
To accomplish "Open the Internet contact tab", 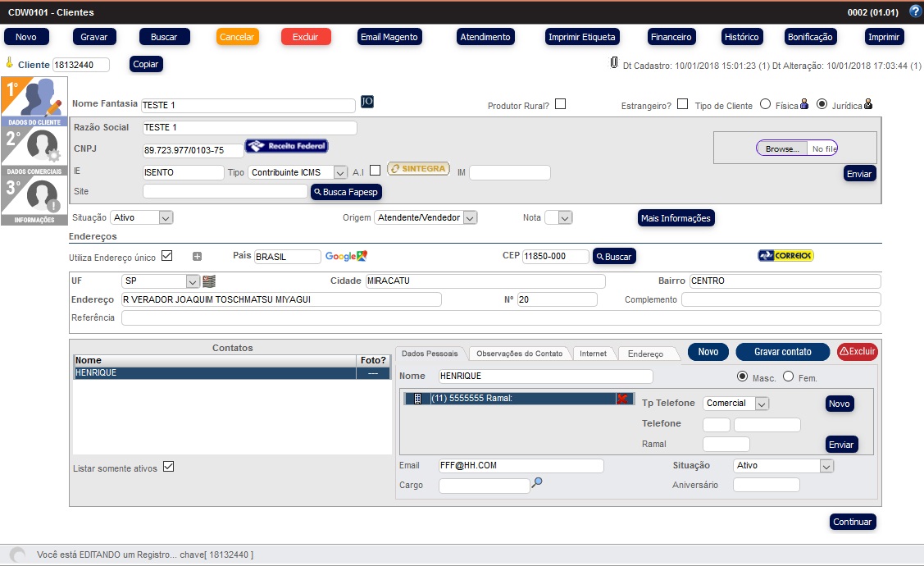I will [593, 354].
